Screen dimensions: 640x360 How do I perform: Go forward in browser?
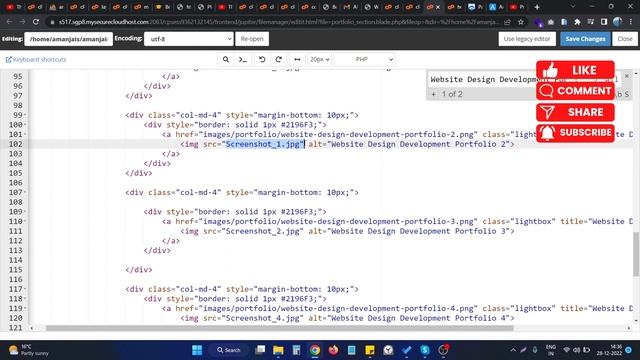[x=22, y=22]
